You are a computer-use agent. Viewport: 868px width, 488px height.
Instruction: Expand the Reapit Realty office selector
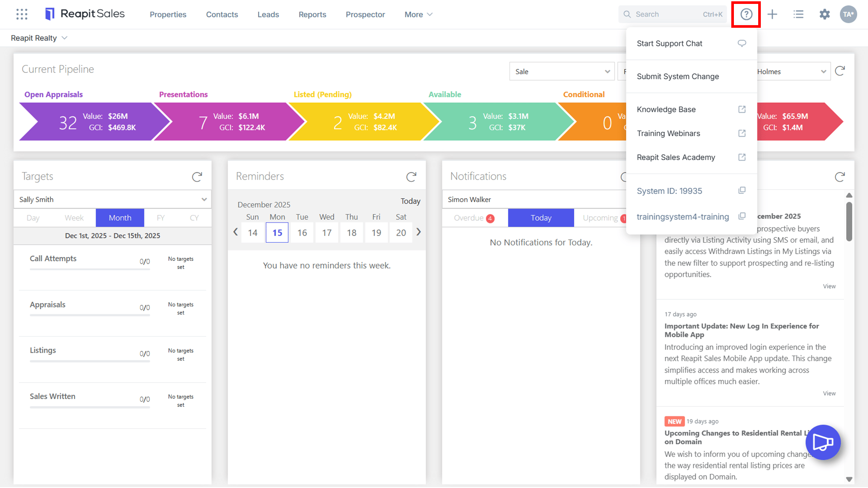coord(39,38)
